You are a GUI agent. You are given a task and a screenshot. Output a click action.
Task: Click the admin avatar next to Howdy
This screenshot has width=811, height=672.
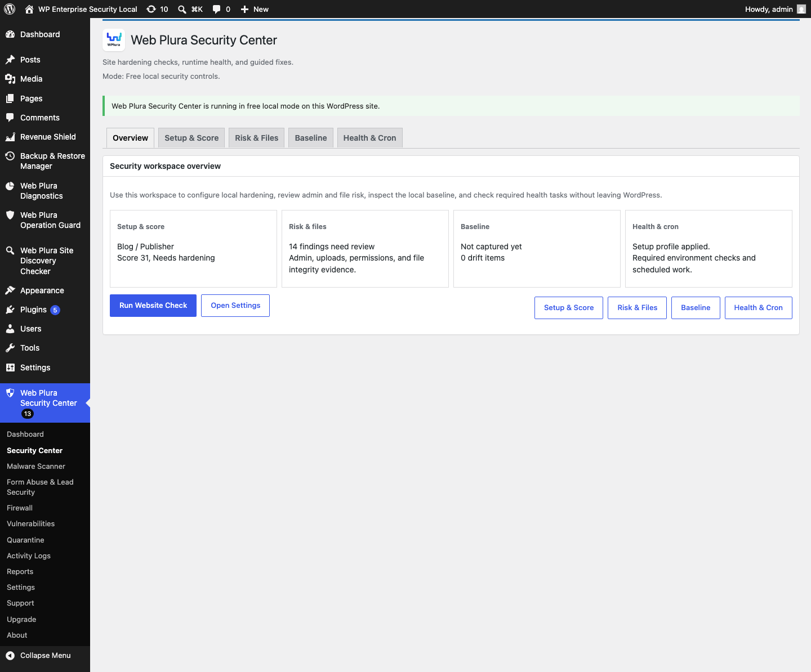pyautogui.click(x=801, y=9)
